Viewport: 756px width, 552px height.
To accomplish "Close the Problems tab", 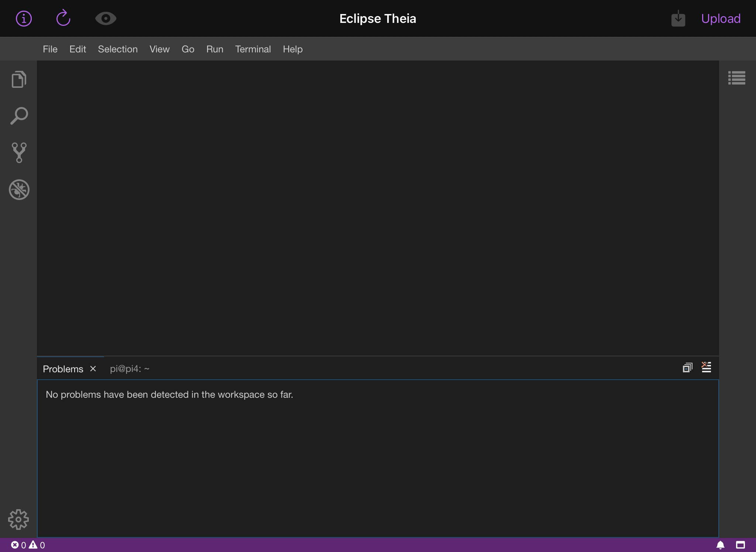I will coord(93,369).
